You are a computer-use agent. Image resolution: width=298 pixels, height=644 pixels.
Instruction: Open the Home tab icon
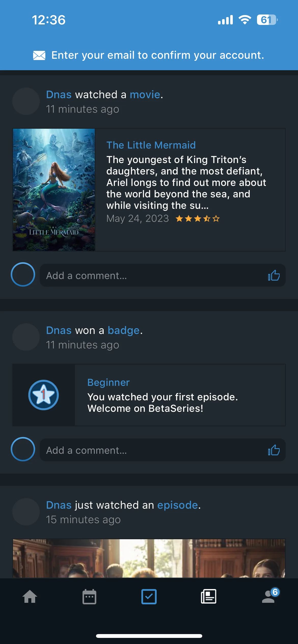point(30,596)
